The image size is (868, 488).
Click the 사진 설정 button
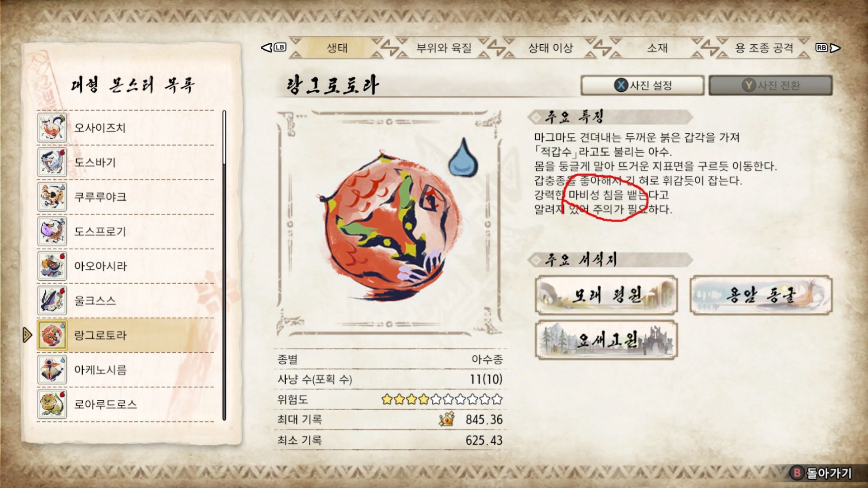click(642, 85)
